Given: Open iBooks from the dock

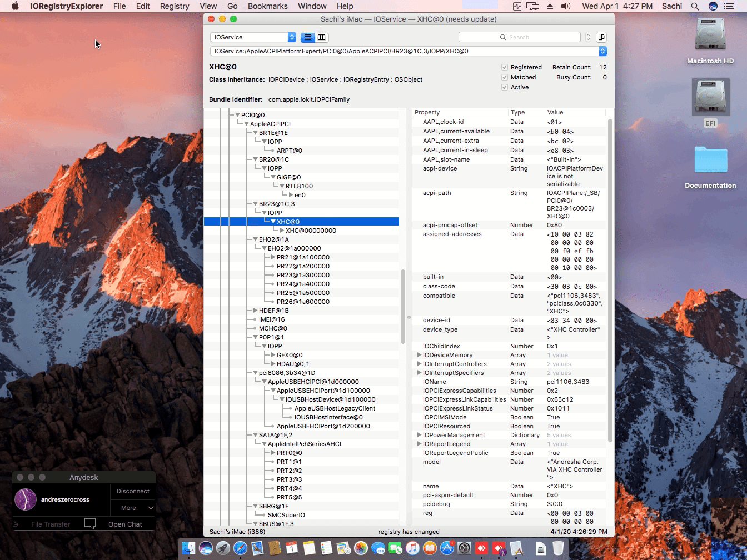Looking at the screenshot, I should tap(430, 549).
